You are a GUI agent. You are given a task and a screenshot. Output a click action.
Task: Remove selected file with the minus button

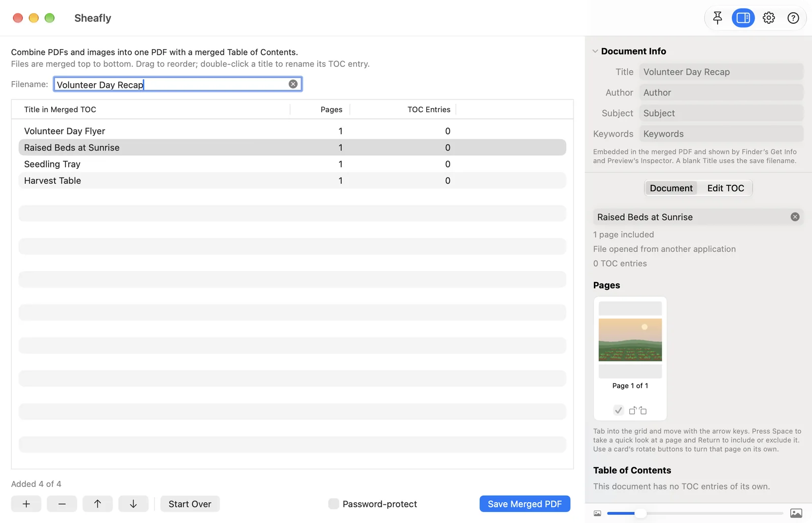62,504
